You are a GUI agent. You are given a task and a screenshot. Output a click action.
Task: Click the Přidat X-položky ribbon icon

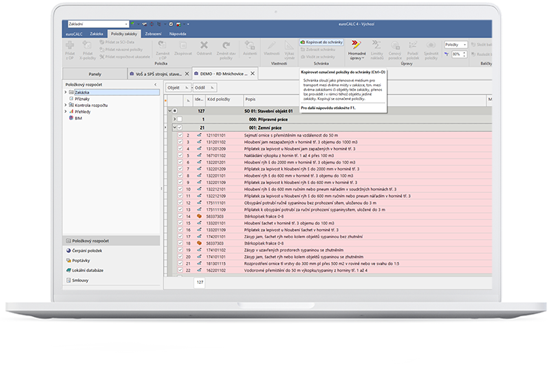(x=87, y=45)
